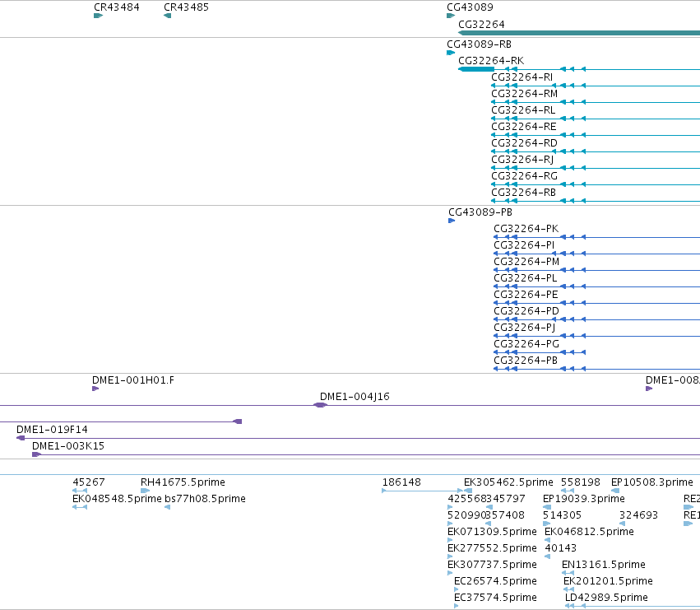Select transcript CG32264-RE

tap(524, 127)
